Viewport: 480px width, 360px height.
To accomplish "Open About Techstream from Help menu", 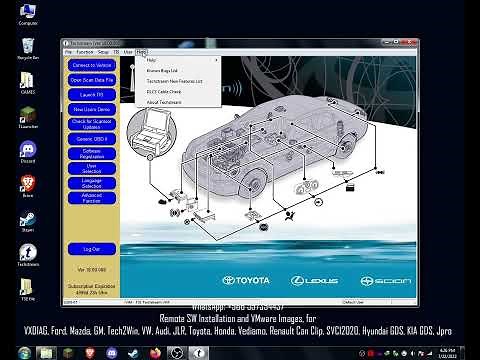I will (178, 102).
